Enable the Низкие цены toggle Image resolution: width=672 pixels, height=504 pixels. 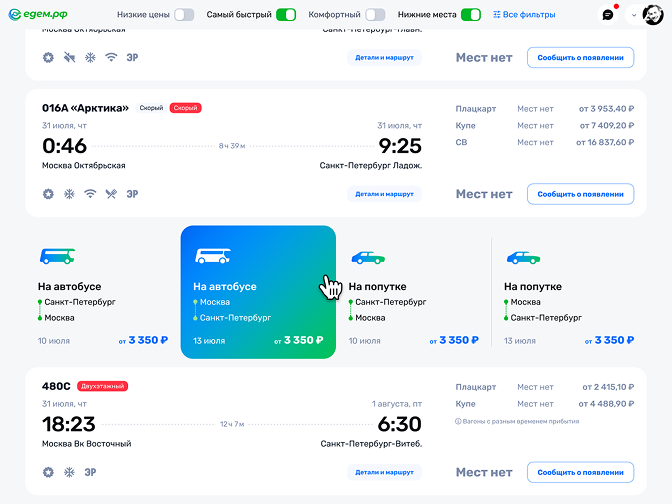(184, 15)
